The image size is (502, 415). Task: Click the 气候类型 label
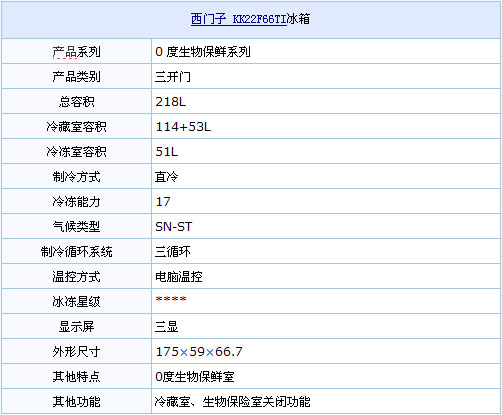(x=76, y=227)
